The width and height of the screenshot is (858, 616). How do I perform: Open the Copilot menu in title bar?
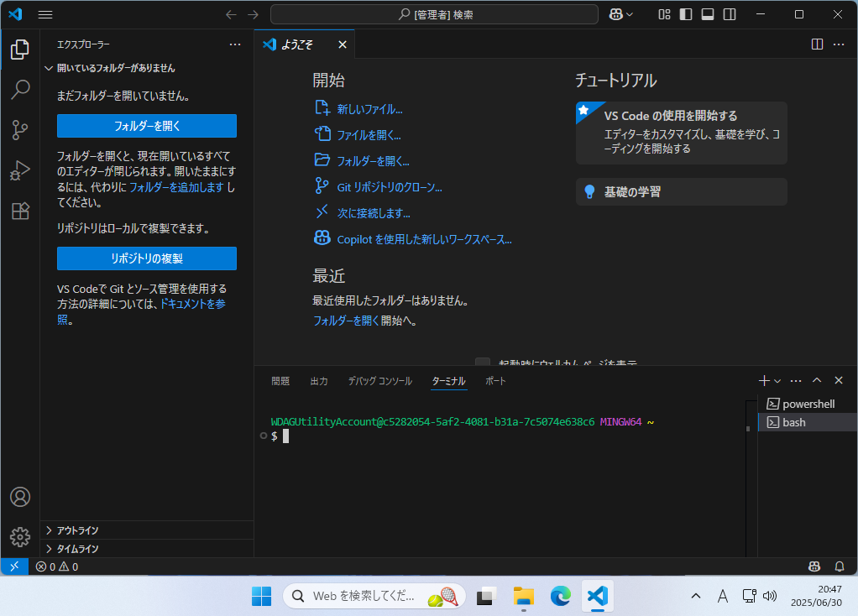[x=621, y=15]
